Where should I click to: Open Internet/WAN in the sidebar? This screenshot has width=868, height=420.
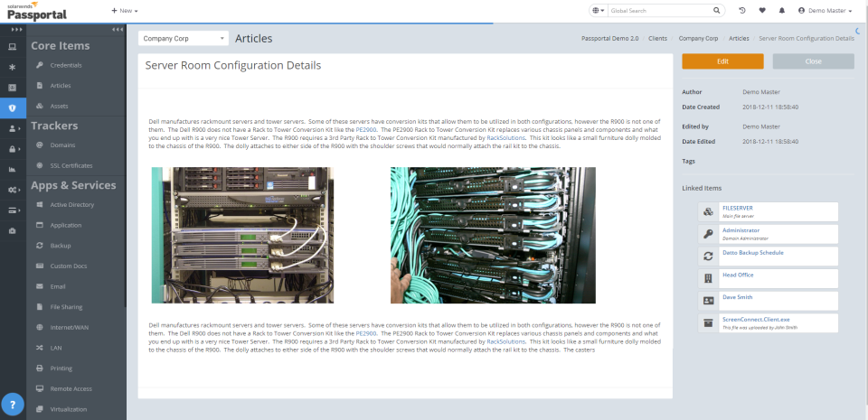click(70, 328)
